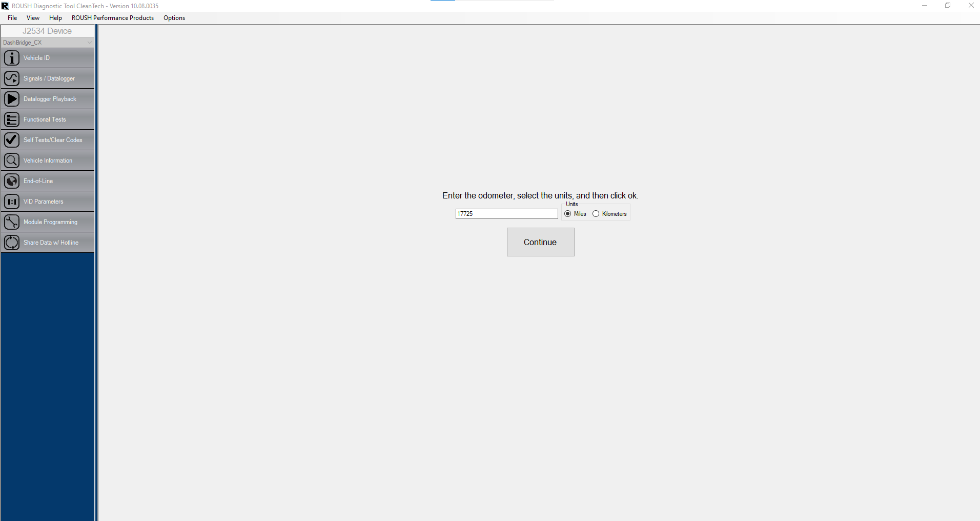This screenshot has width=980, height=521.
Task: Select the Miles radio button
Action: [567, 214]
